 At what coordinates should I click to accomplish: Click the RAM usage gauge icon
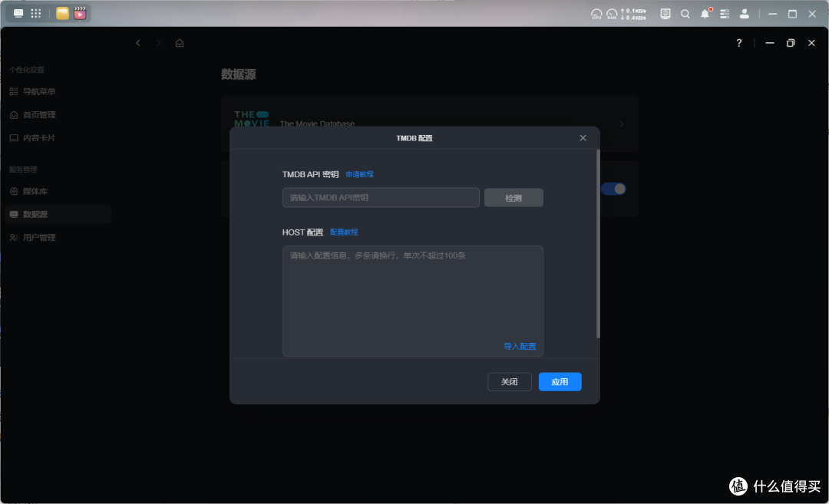click(x=612, y=15)
